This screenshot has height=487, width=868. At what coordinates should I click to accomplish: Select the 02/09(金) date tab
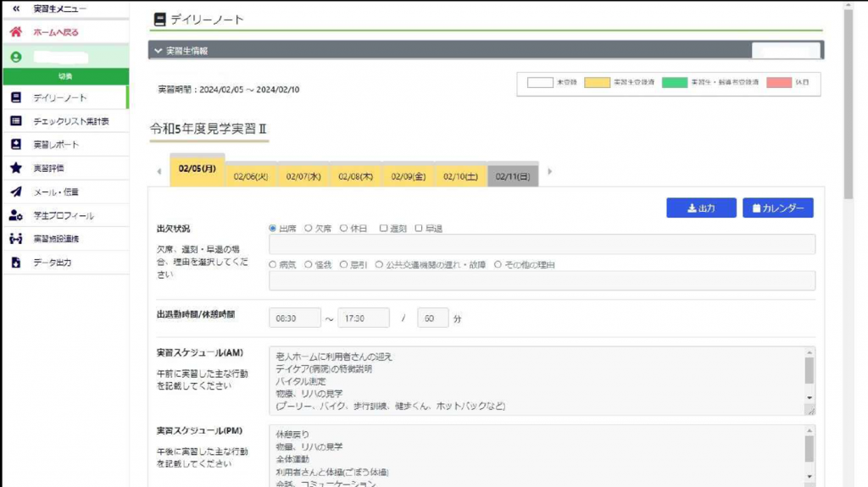(409, 176)
